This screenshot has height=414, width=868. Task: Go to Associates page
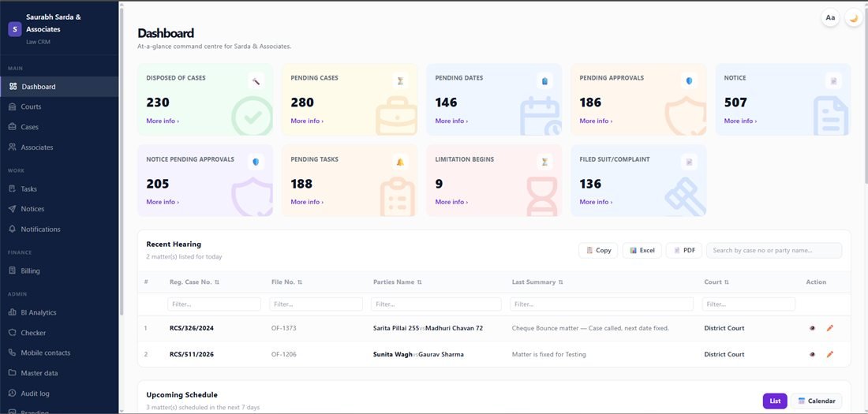click(59, 147)
